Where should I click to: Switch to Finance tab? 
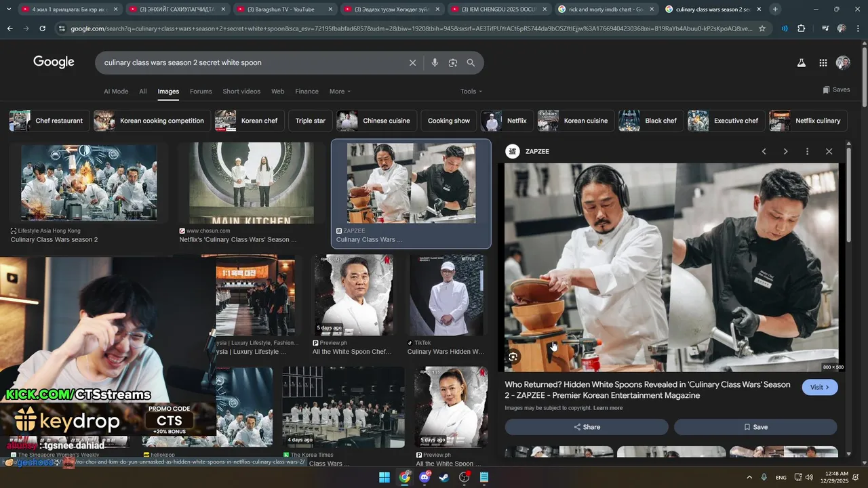pos(307,91)
